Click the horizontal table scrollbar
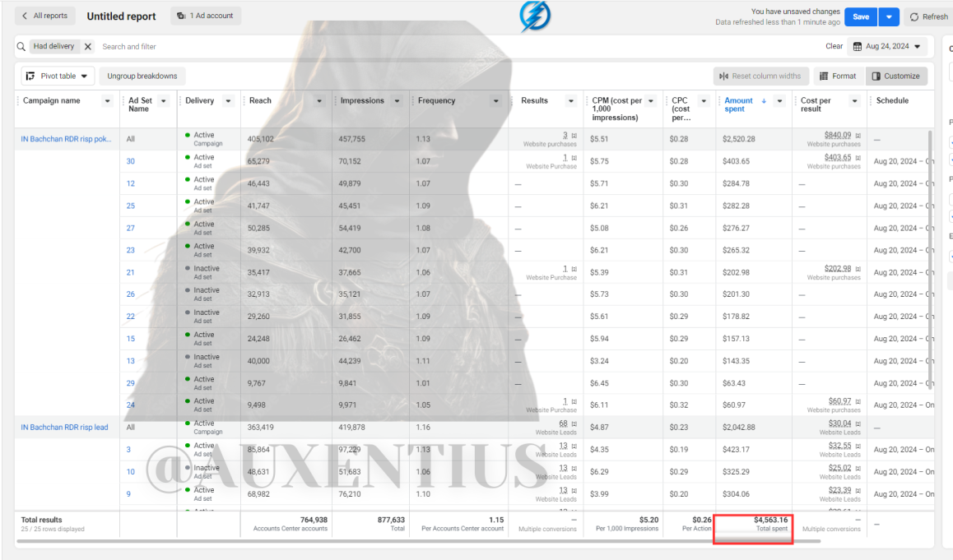Screen dimensions: 953x560 coord(418,540)
